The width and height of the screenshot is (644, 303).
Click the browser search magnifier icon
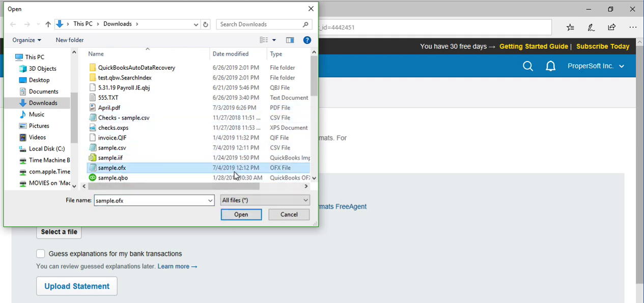tap(528, 66)
